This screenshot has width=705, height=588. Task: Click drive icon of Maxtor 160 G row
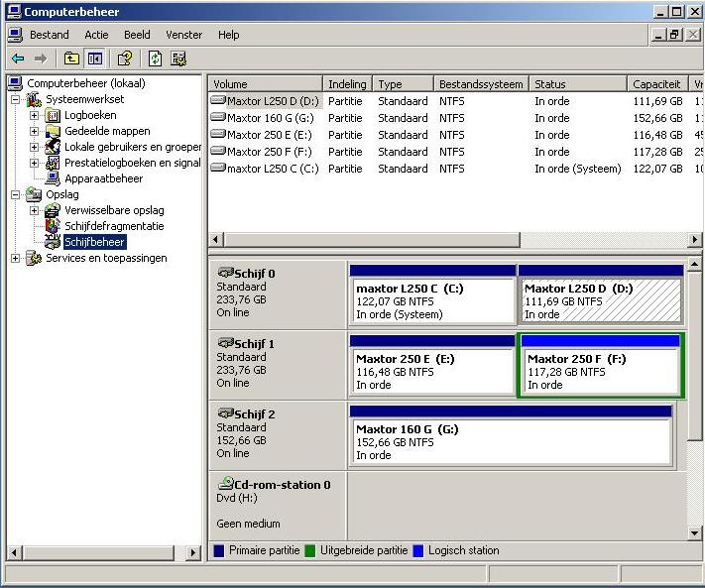click(x=218, y=118)
